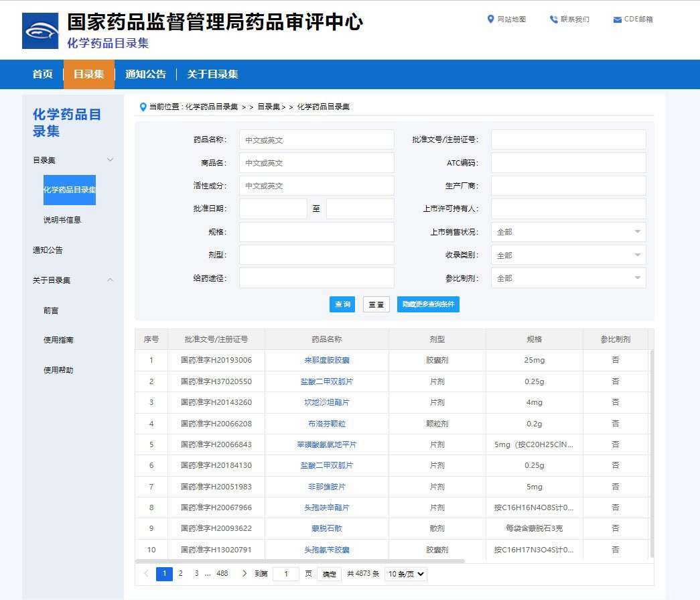The image size is (700, 600).
Task: Focus the 规格 input field
Action: click(x=317, y=232)
